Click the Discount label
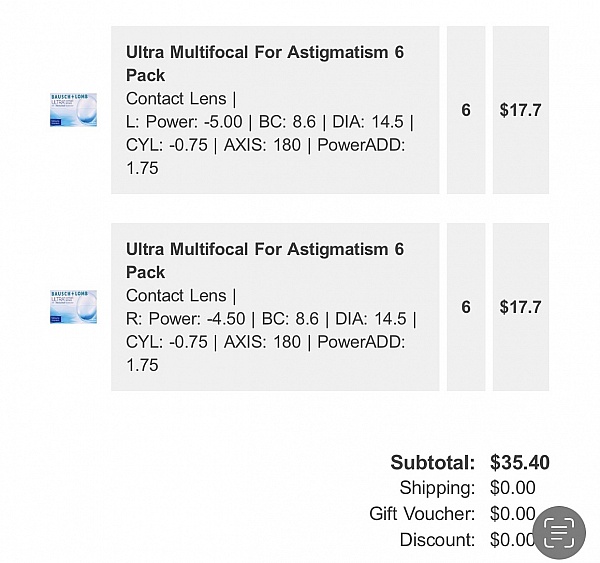Image resolution: width=600 pixels, height=563 pixels. tap(437, 540)
